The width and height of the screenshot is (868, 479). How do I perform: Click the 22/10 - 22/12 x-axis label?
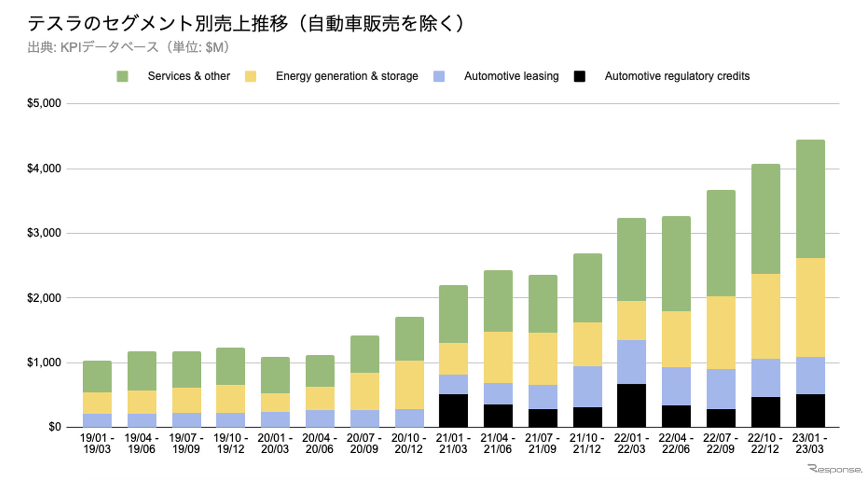765,444
